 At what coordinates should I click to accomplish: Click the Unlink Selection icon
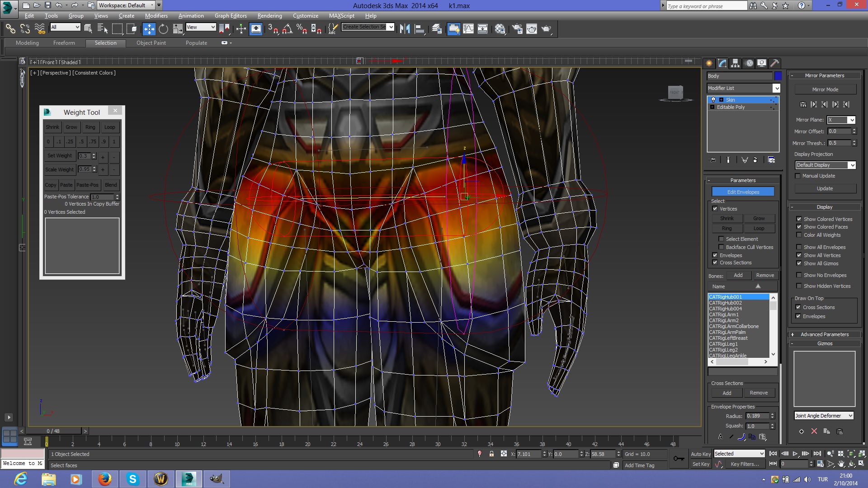coord(25,29)
